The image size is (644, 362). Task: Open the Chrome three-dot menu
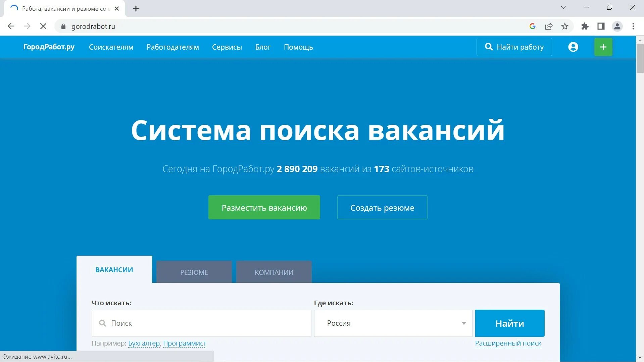tap(633, 26)
